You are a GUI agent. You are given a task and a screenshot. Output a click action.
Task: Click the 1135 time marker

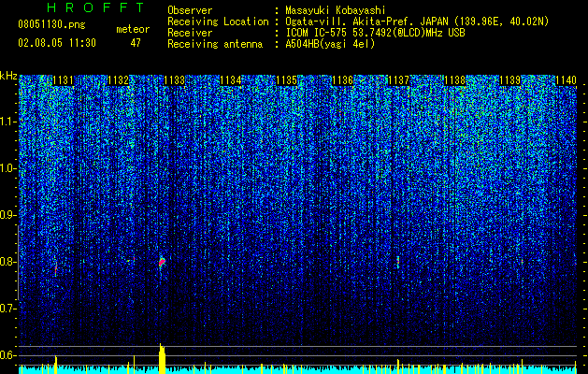286,80
